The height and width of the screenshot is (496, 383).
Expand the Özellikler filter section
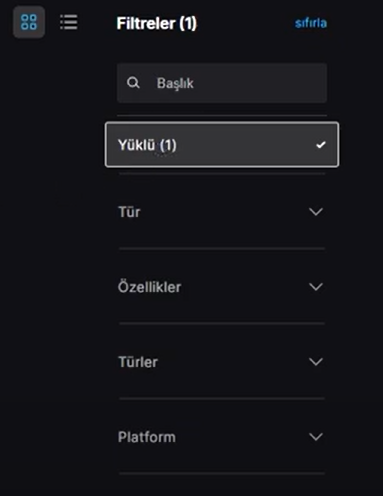point(222,287)
